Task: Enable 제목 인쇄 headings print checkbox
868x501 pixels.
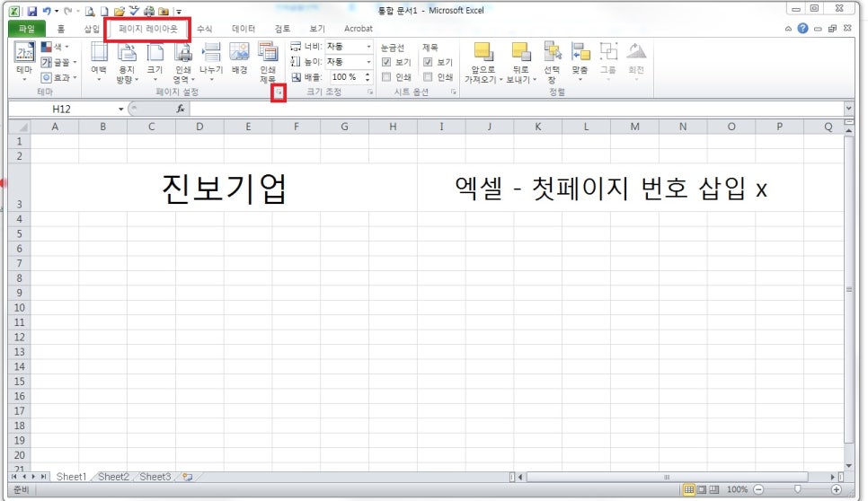Action: pyautogui.click(x=428, y=77)
